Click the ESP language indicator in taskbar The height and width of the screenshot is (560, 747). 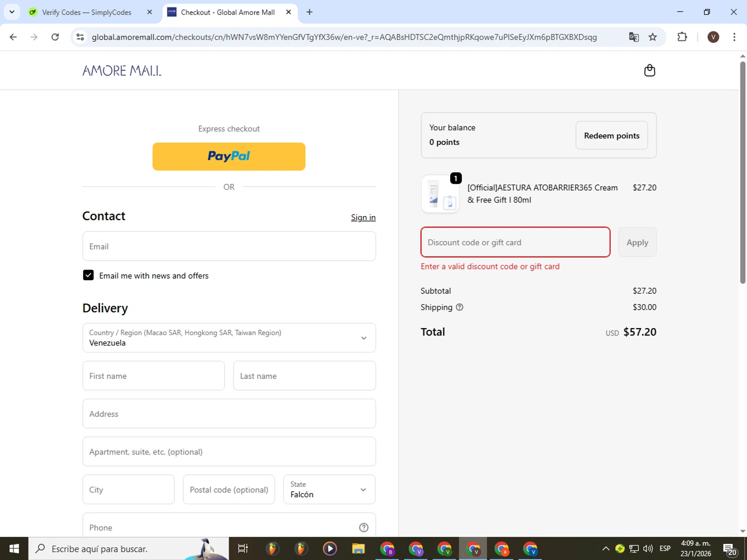(x=665, y=549)
